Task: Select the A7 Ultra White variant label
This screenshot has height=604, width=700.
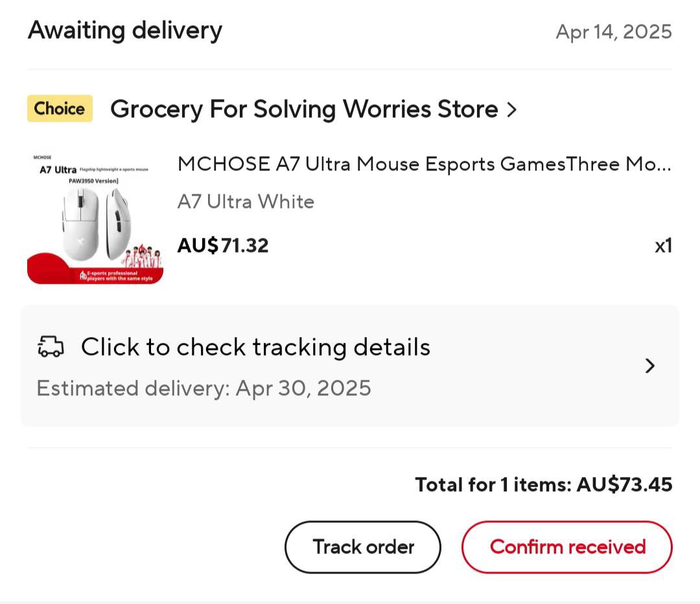Action: [246, 202]
